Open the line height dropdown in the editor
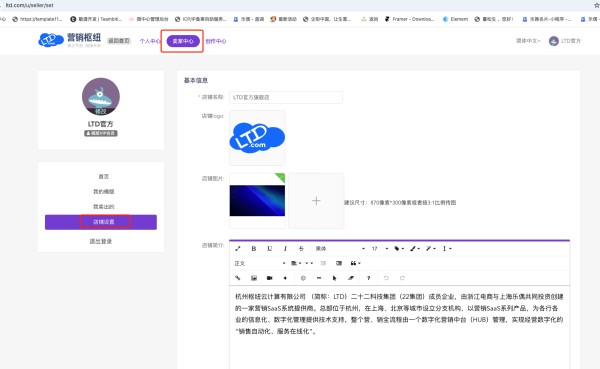This screenshot has width=600, height=369. (x=447, y=248)
